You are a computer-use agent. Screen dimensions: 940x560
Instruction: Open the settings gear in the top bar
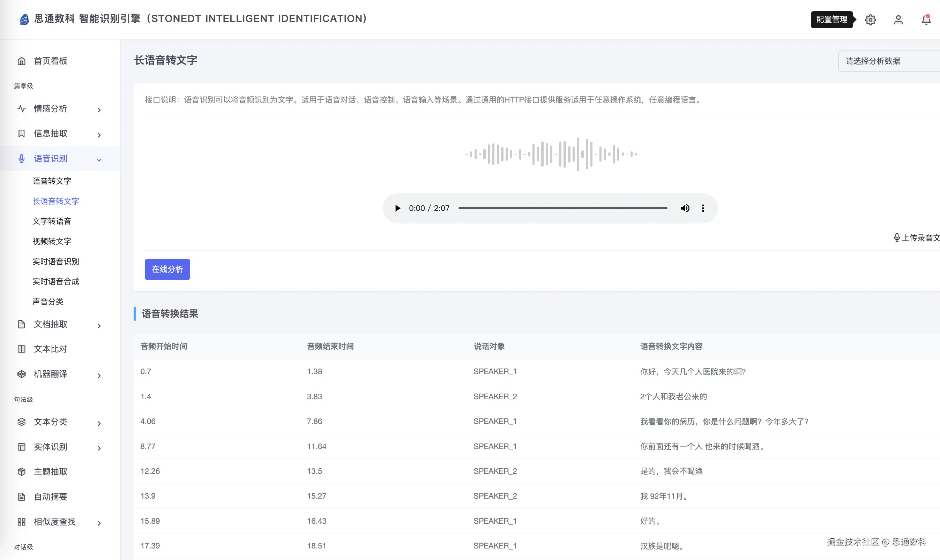click(871, 20)
